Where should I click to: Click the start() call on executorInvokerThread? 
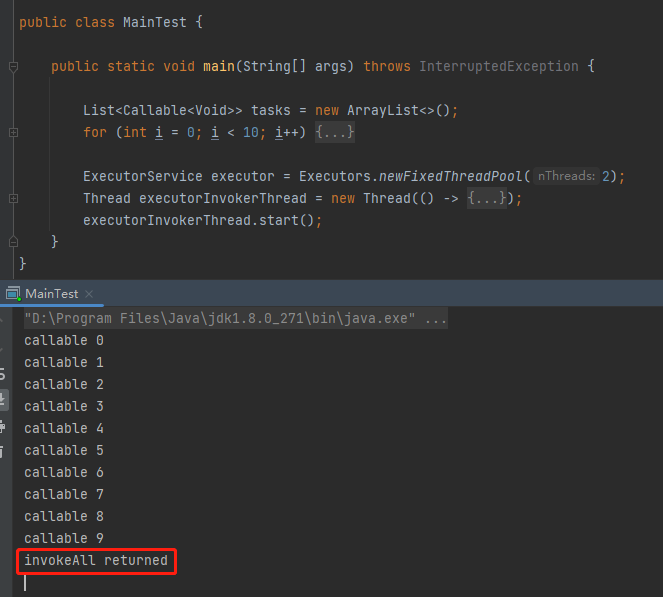[287, 220]
